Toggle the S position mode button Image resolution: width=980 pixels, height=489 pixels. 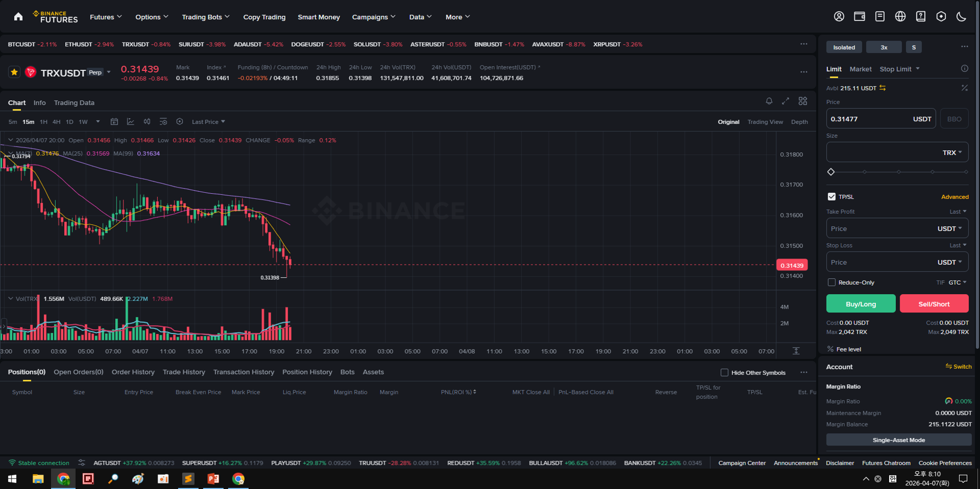tap(914, 47)
